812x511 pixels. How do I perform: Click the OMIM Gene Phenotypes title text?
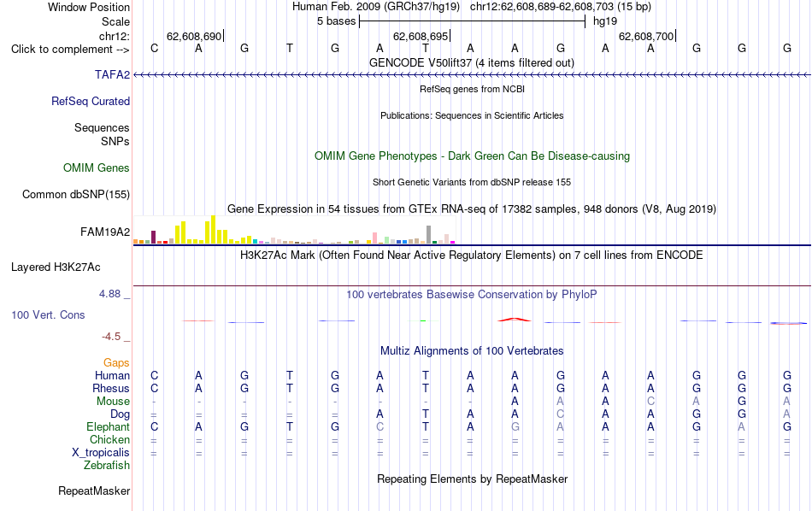pyautogui.click(x=473, y=156)
